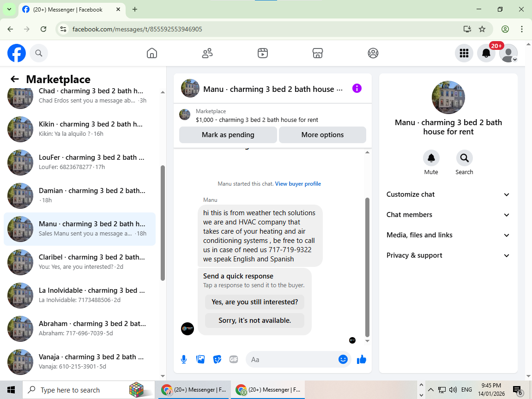Click the conversation list scrollbar
The height and width of the screenshot is (399, 532).
tap(163, 223)
